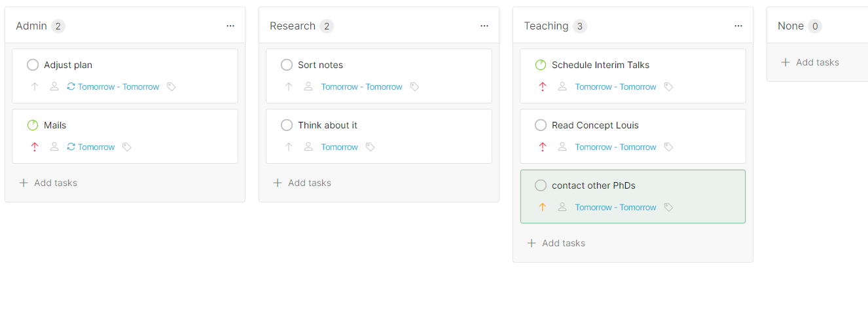Click red priority arrow on Schedule Interim Talks
The width and height of the screenshot is (868, 321).
click(542, 86)
